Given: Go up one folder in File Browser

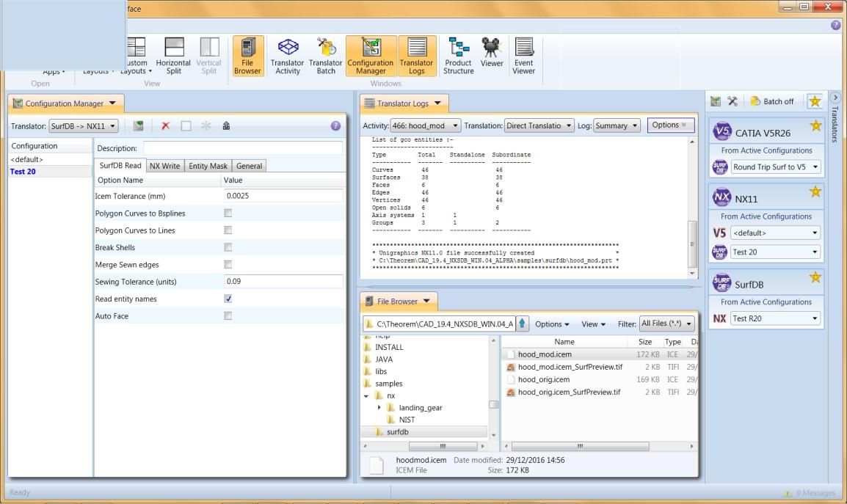Looking at the screenshot, I should (x=523, y=324).
